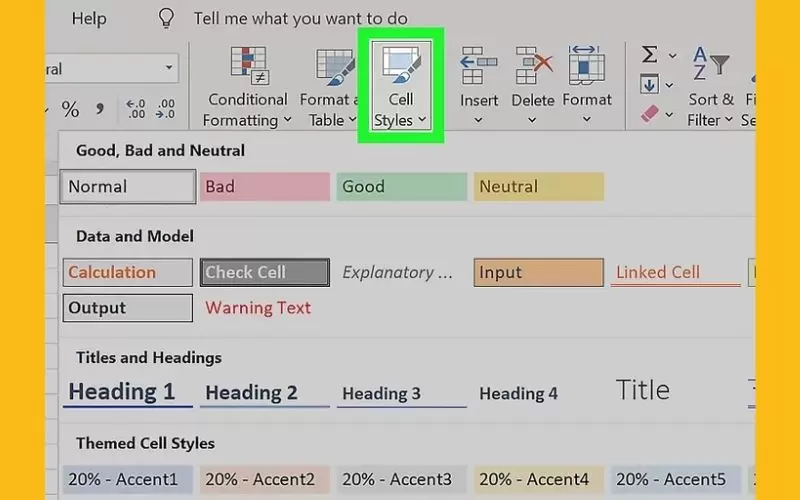Click the Clear eraser icon
800x500 pixels.
pos(649,114)
